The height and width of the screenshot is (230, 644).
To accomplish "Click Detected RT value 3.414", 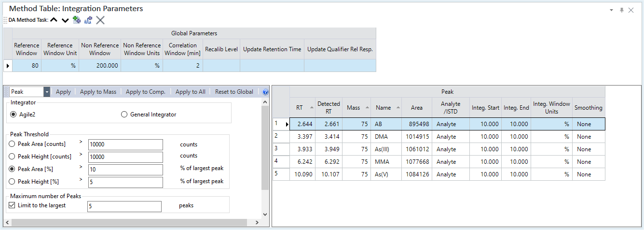I will 329,137.
